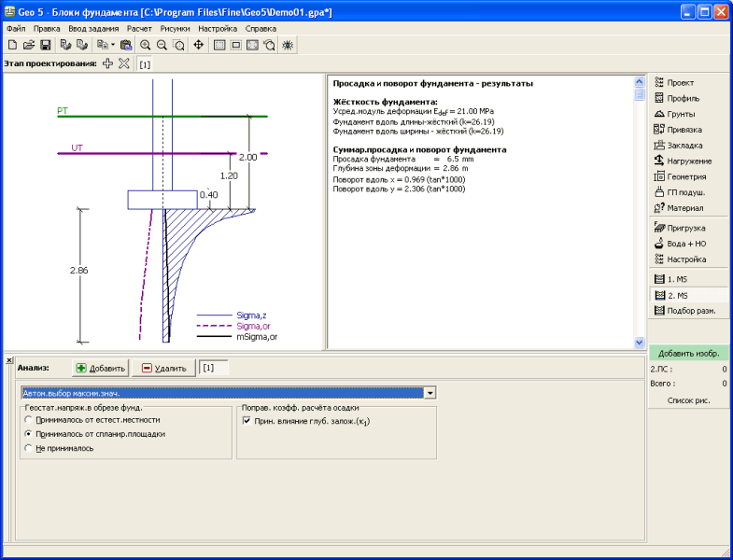Select 'Принималось от естест.местности' radio option
The width and height of the screenshot is (733, 560).
tap(28, 421)
